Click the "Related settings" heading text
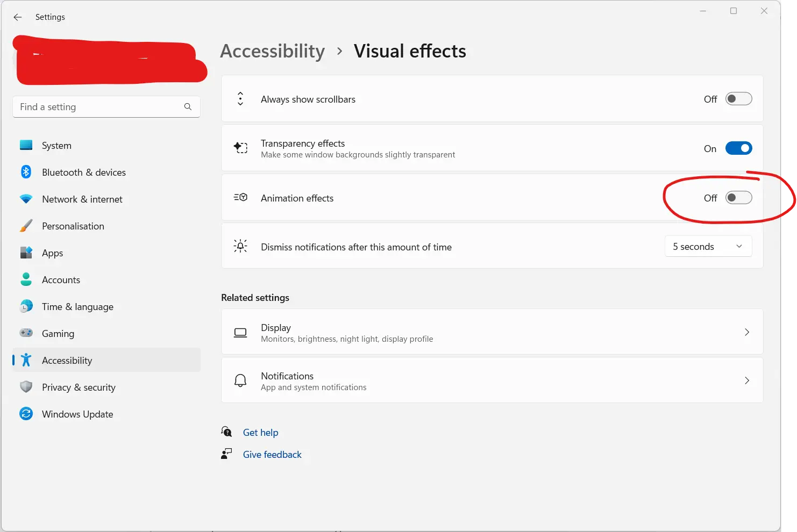The image size is (797, 532). (255, 298)
